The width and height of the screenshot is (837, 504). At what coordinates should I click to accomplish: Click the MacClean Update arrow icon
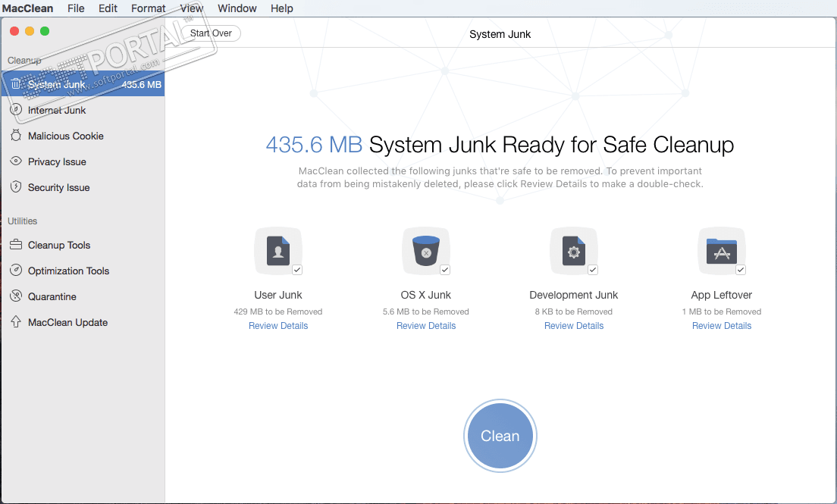click(x=16, y=322)
